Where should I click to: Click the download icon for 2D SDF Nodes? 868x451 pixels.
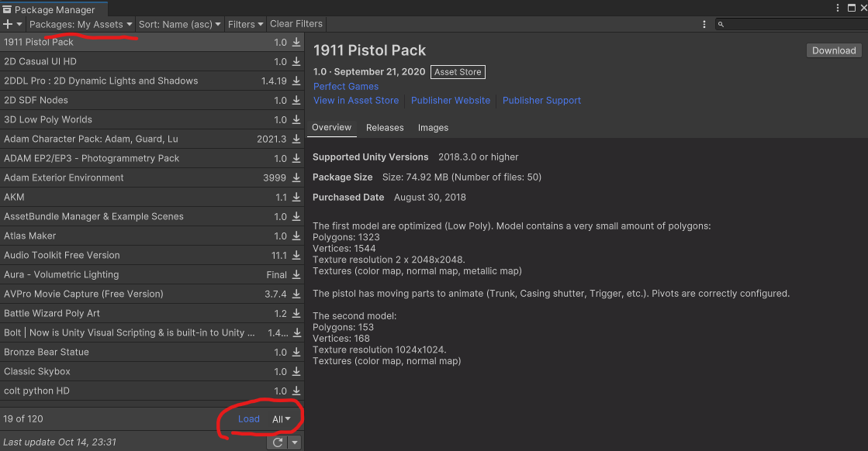296,100
